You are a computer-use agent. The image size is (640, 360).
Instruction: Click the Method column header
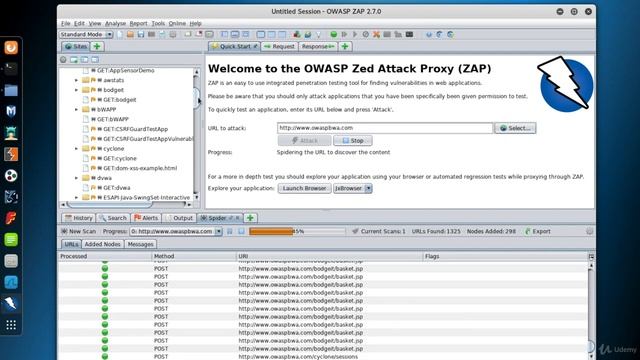coord(194,256)
